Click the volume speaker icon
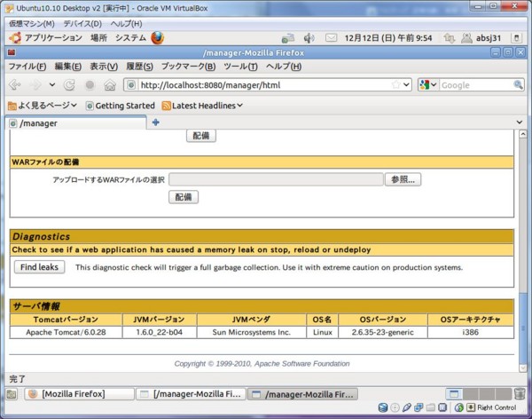 click(x=309, y=38)
